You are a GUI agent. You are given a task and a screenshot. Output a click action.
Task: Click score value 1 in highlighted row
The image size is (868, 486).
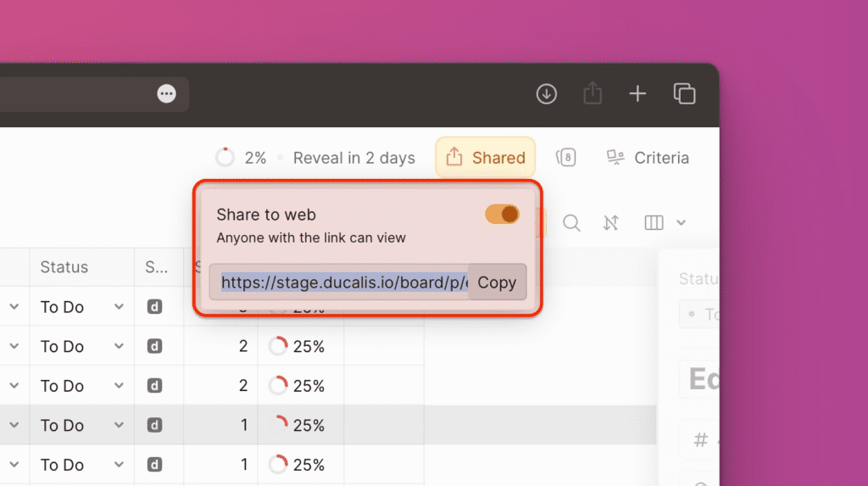click(x=243, y=425)
